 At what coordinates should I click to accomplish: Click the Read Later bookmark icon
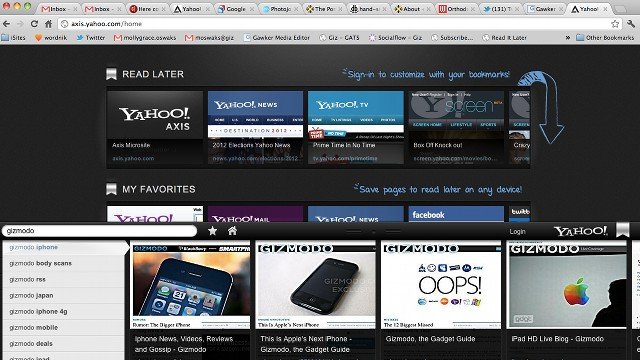[x=111, y=74]
